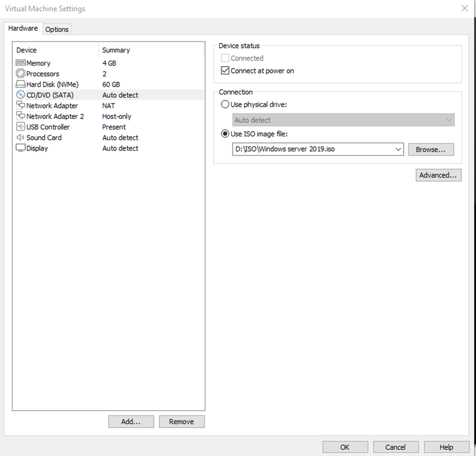
Task: Click the Processors chip icon
Action: (x=21, y=73)
